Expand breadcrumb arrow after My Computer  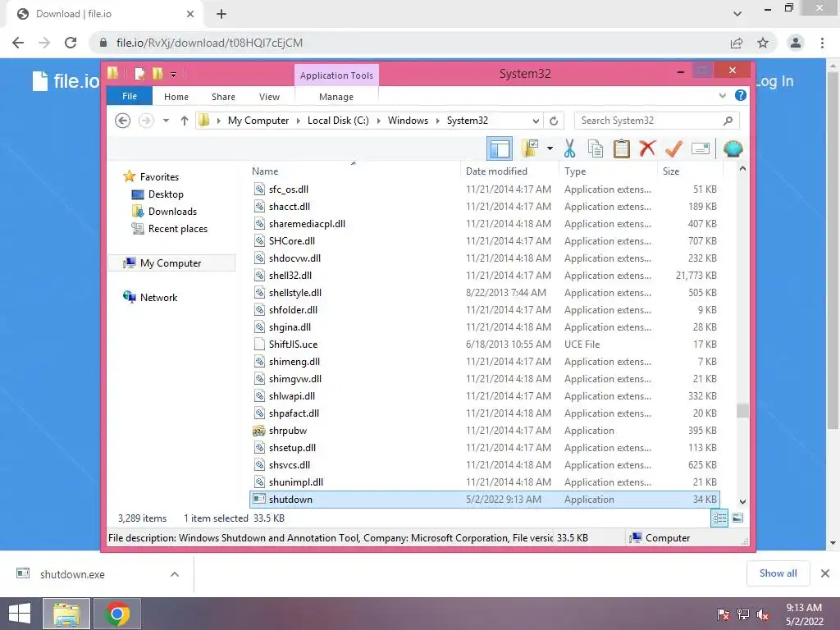click(x=299, y=121)
